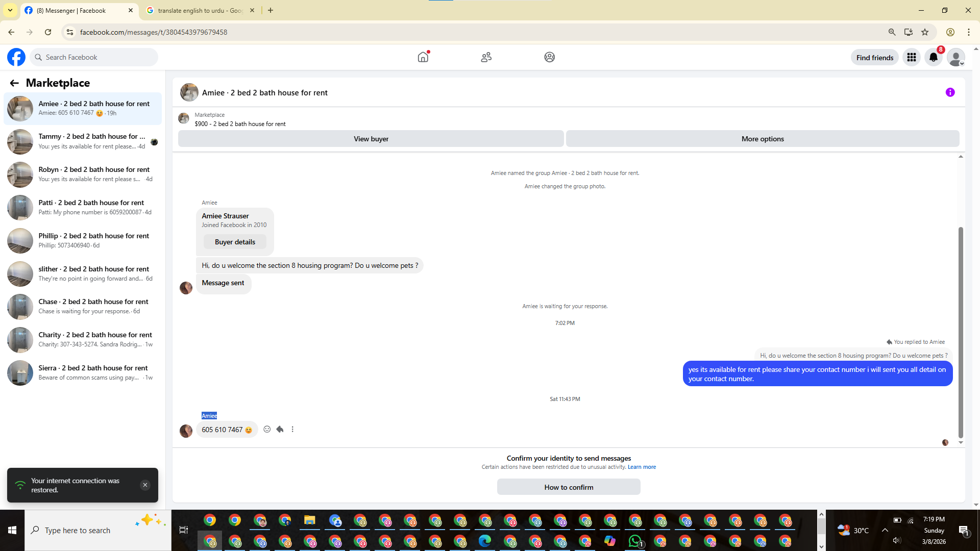Click the View buyer button
The image size is (980, 551).
(371, 139)
